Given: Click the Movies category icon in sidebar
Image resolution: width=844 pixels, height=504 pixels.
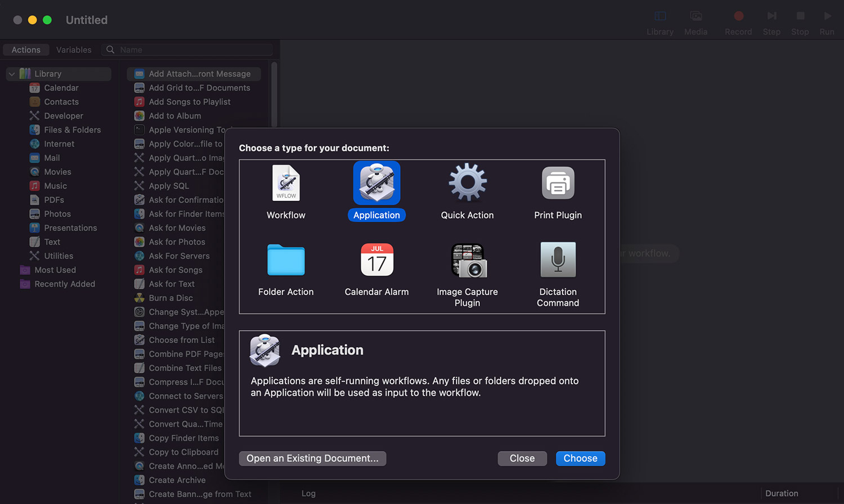Looking at the screenshot, I should point(34,172).
